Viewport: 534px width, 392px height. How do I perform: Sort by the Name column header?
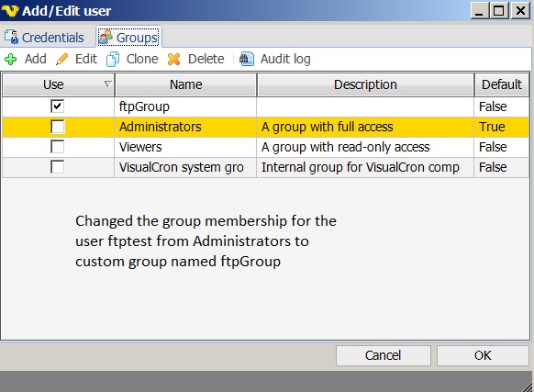[x=186, y=84]
